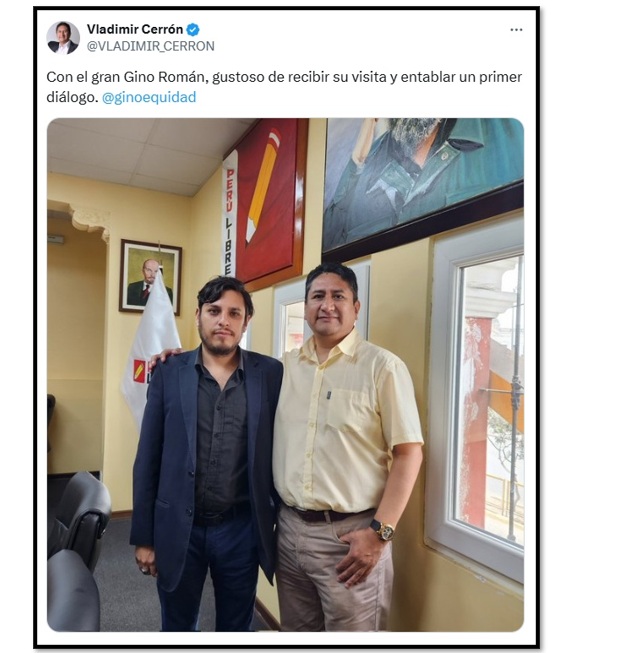624x653 pixels.
Task: Click the @VLADIMIR_CERRON handle
Action: [150, 46]
